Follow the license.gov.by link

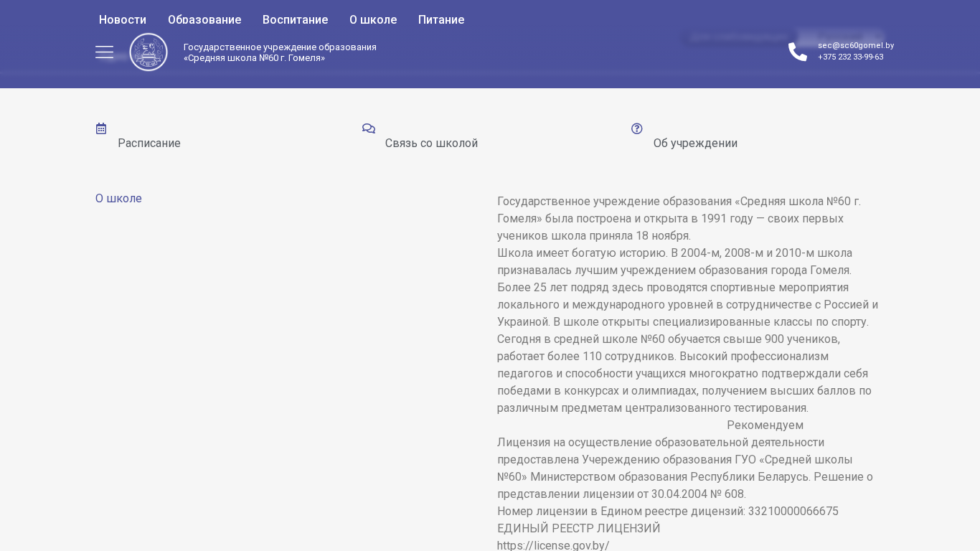(553, 545)
